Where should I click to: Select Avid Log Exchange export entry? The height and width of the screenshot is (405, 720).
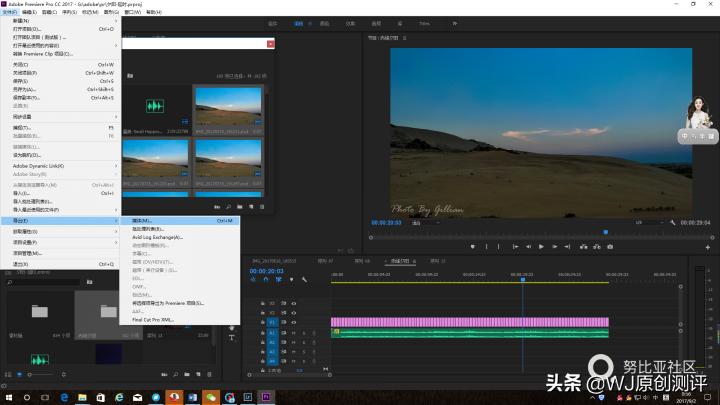coord(157,237)
